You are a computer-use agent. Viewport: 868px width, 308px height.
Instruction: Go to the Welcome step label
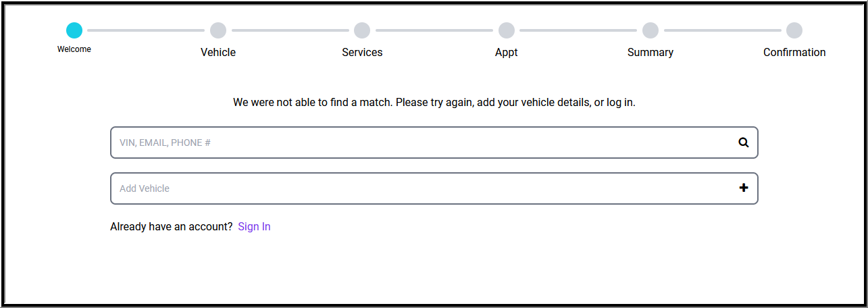(x=74, y=49)
